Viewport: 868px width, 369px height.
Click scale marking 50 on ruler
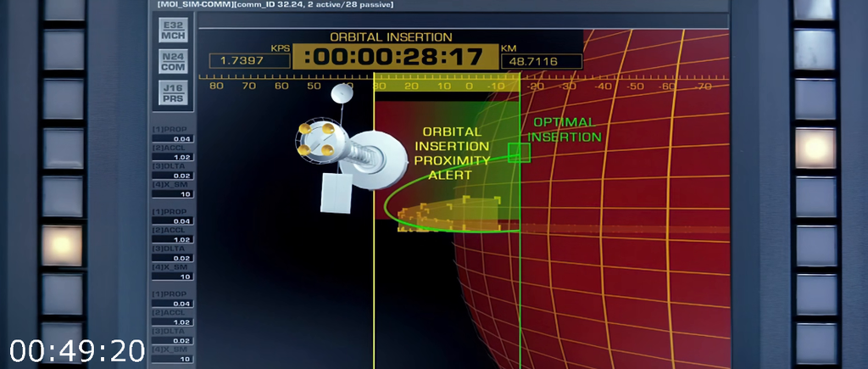tap(314, 86)
